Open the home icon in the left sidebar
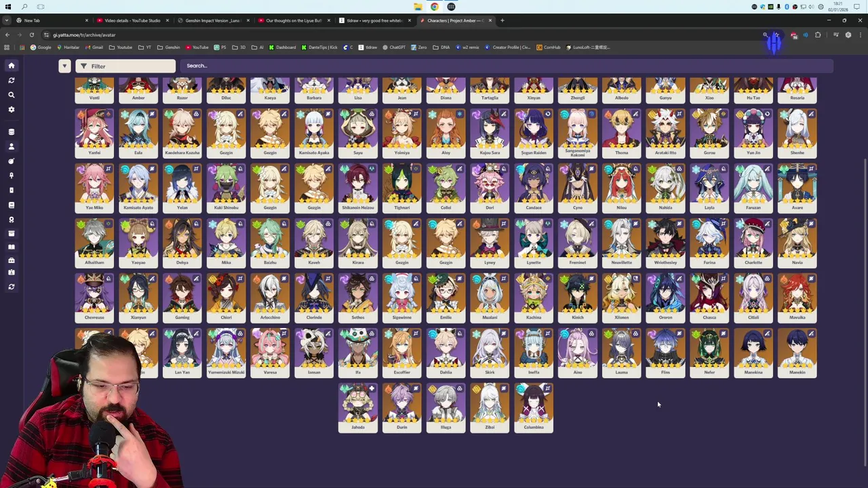 point(12,66)
